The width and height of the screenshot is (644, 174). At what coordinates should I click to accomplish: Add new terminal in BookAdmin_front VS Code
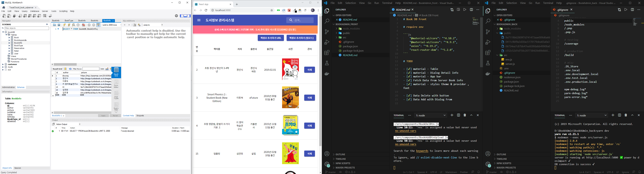click(452, 115)
